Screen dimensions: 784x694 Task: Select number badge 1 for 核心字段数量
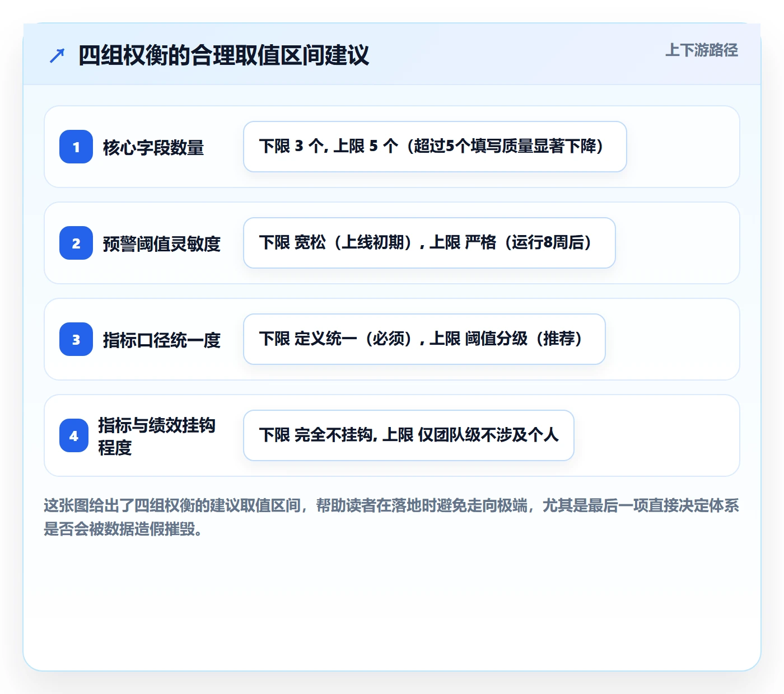pyautogui.click(x=76, y=147)
